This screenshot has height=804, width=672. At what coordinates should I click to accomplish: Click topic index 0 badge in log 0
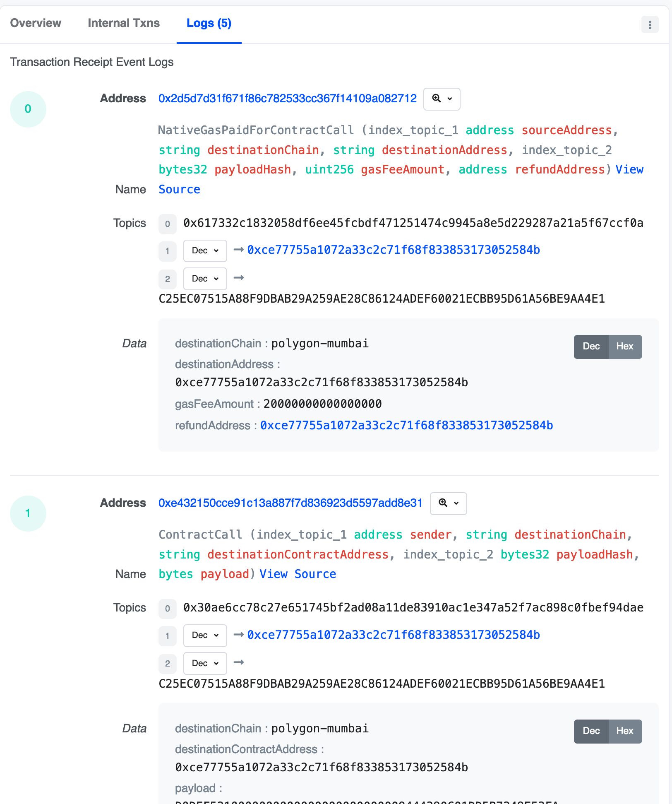[x=167, y=224]
